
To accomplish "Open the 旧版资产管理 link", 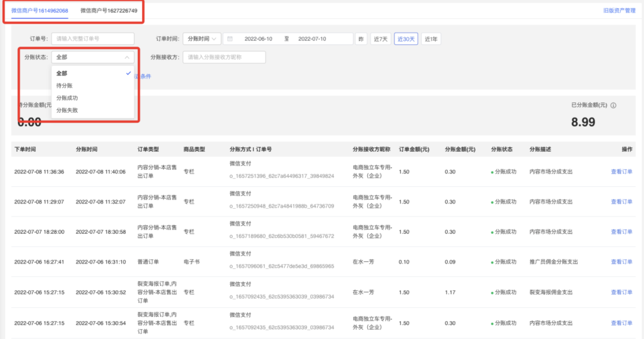I will click(x=619, y=10).
